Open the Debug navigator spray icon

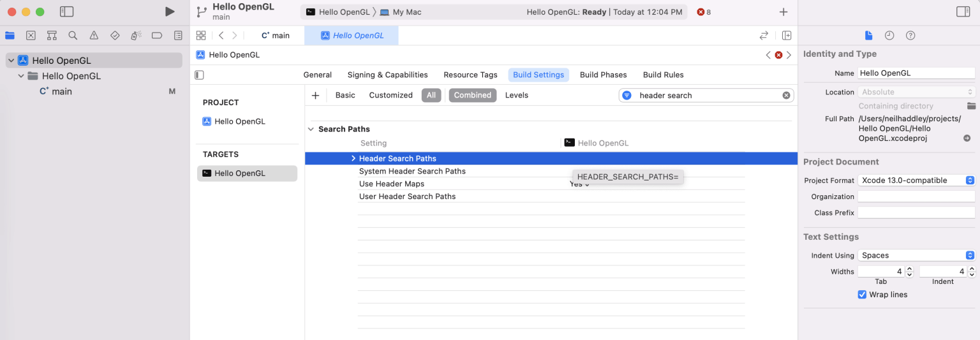coord(136,36)
